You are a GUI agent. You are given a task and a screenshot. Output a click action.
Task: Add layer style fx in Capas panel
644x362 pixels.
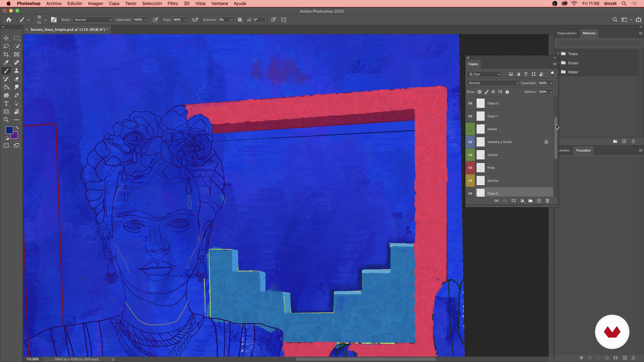pyautogui.click(x=505, y=201)
